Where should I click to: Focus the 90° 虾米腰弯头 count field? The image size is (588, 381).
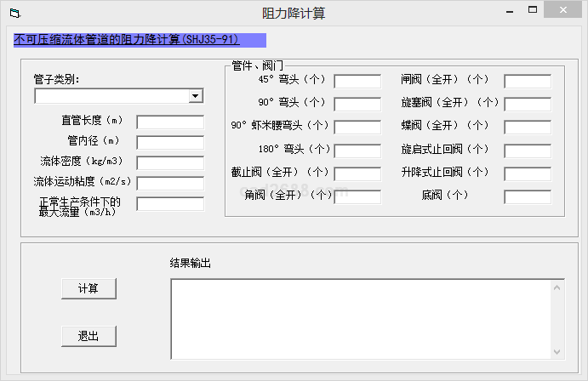(x=357, y=128)
